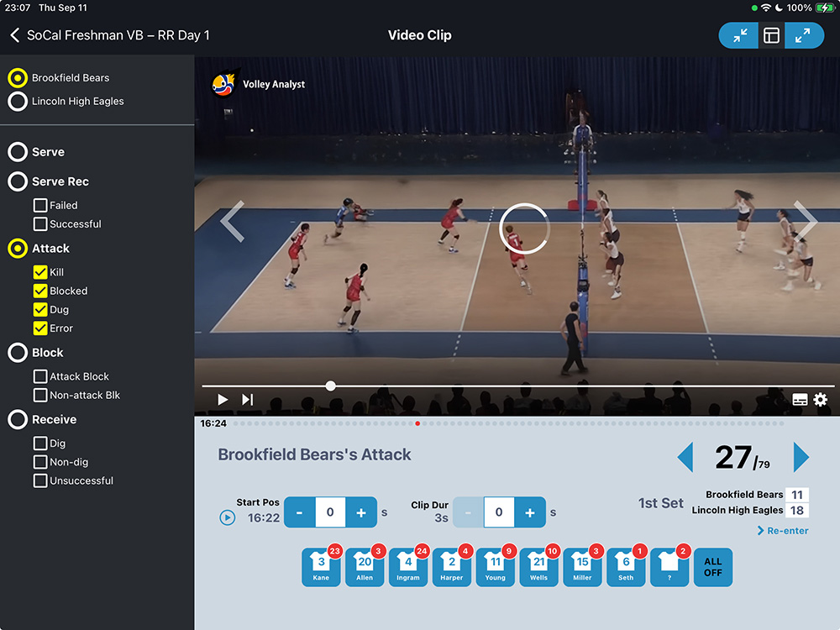Expand video to fullscreen layout
The height and width of the screenshot is (630, 840).
[x=804, y=35]
